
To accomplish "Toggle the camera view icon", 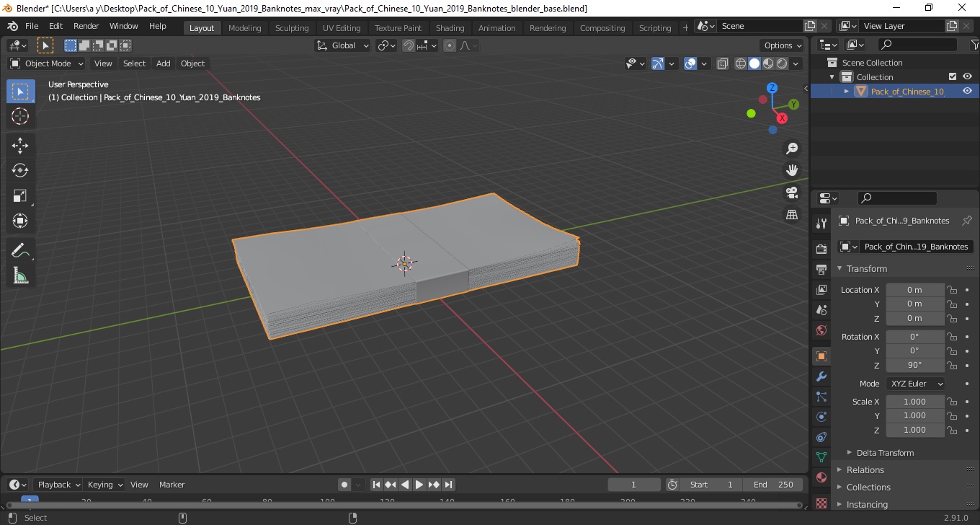I will [x=792, y=193].
